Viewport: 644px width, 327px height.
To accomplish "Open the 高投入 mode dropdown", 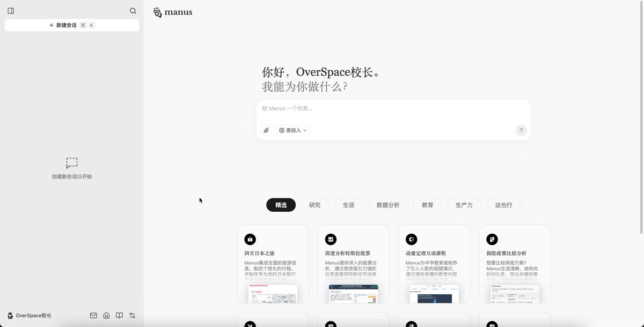I will coord(293,130).
